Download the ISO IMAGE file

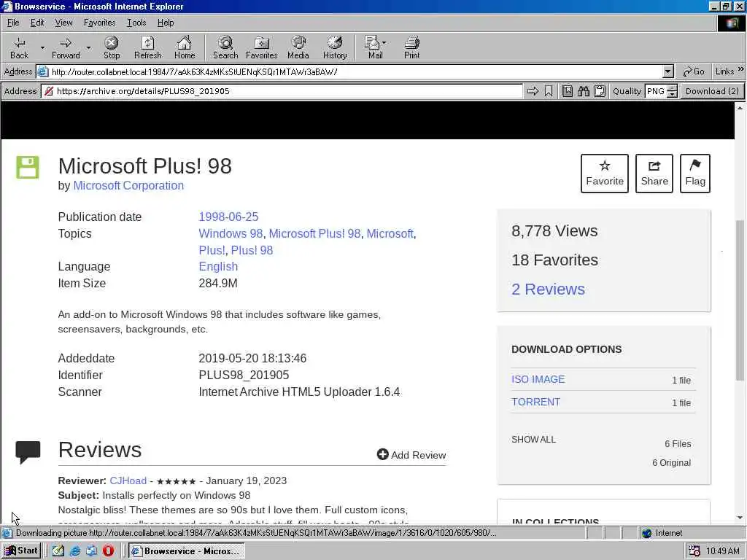538,379
